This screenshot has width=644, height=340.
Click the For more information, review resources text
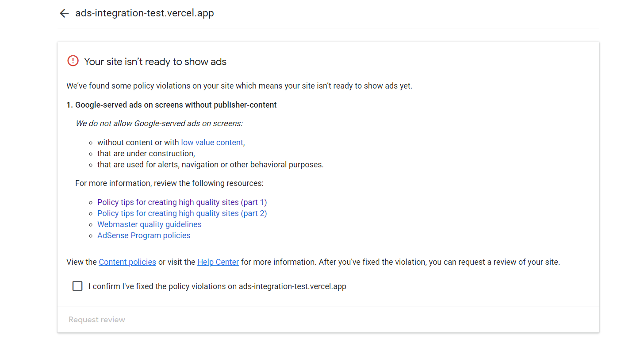coord(169,183)
